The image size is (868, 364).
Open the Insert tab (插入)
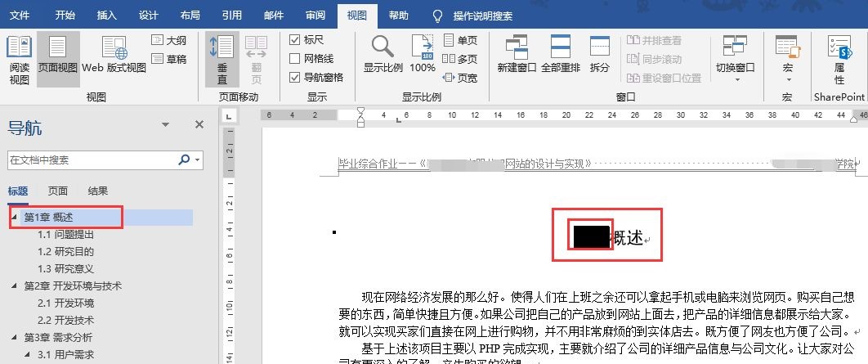(x=106, y=16)
